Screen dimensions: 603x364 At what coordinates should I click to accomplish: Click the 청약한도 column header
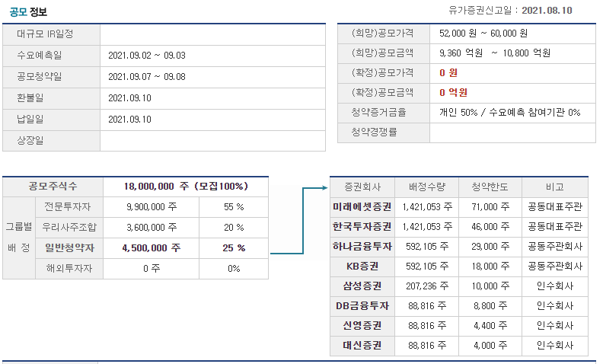point(490,187)
